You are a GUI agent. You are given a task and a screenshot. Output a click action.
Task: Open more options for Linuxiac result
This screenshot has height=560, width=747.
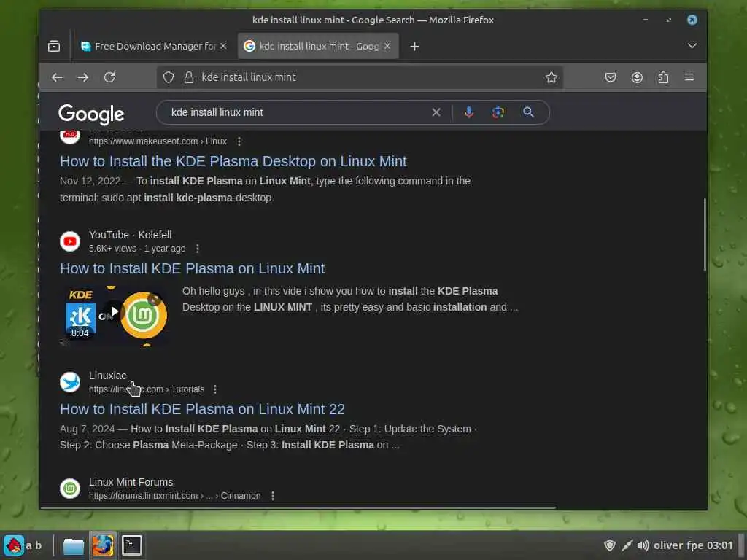[x=215, y=389]
